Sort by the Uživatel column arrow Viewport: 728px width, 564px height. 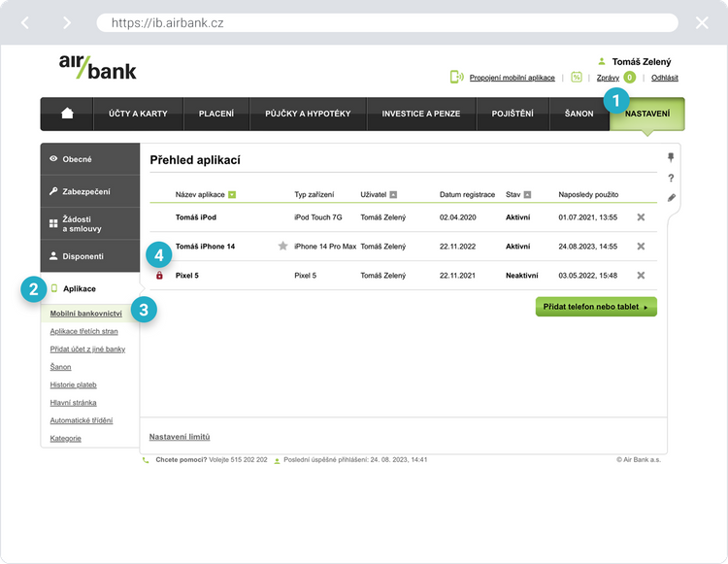click(393, 195)
